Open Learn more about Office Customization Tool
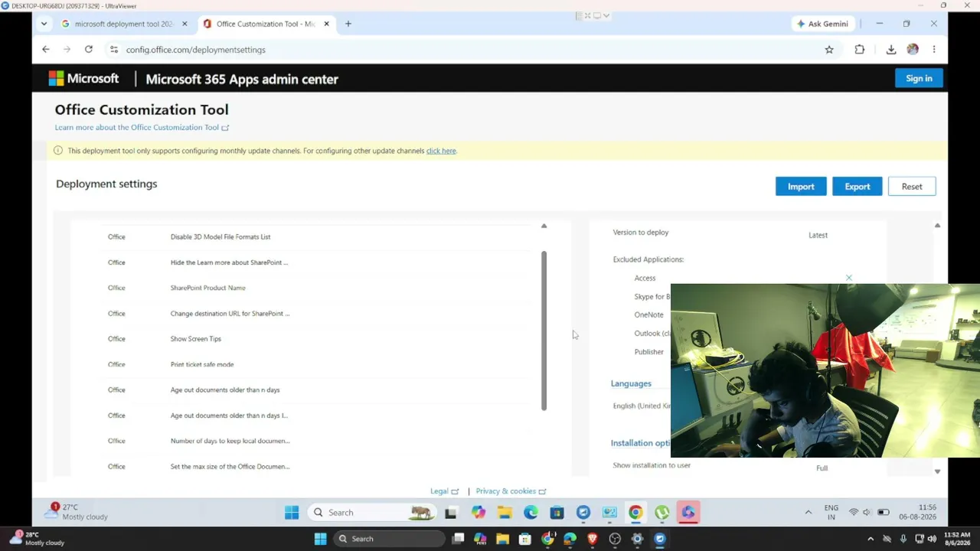Viewport: 980px width, 551px height. [142, 128]
